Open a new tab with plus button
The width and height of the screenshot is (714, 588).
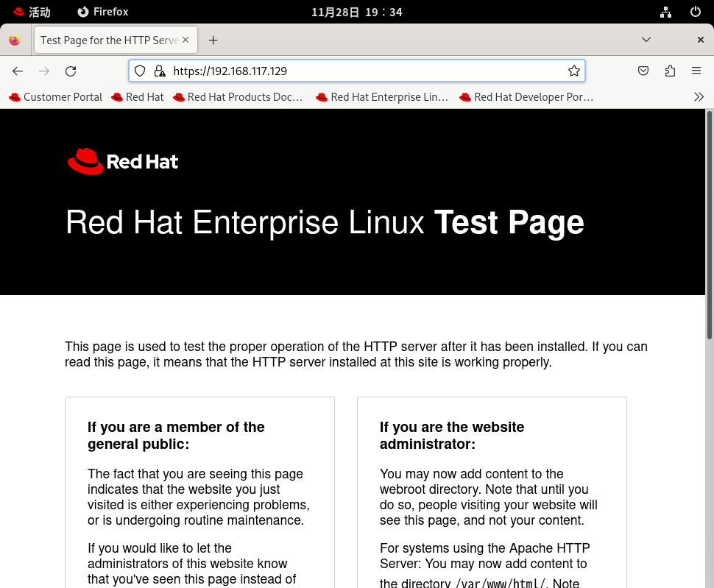[213, 40]
